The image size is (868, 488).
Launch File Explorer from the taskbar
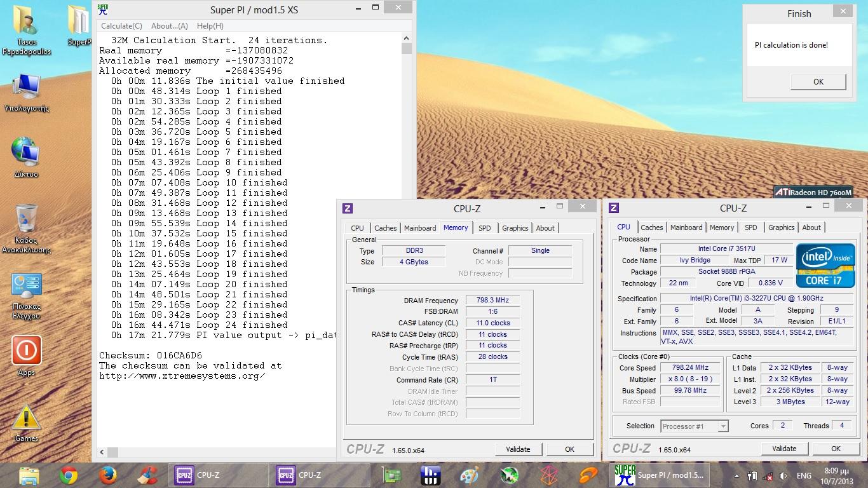click(x=30, y=475)
